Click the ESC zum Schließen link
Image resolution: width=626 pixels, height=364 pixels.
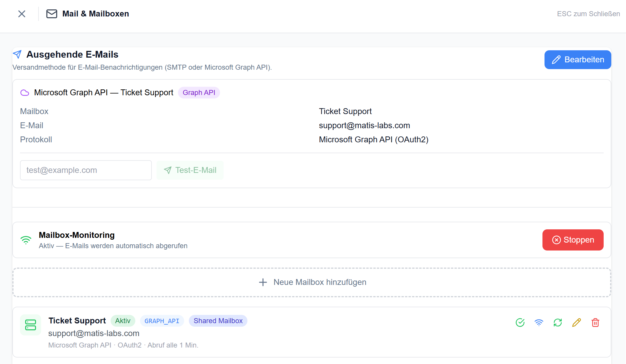[x=588, y=14]
